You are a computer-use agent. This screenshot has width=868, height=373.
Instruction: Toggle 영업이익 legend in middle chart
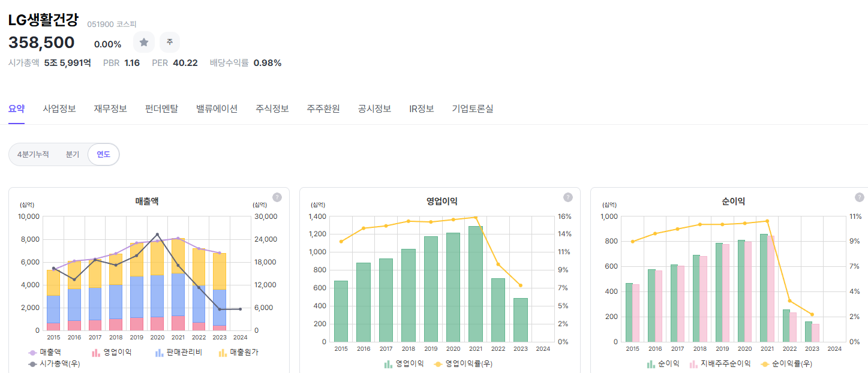pos(404,364)
